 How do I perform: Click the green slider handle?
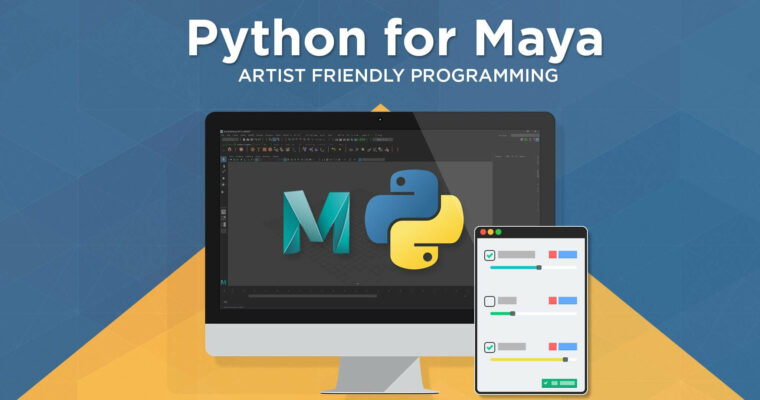pyautogui.click(x=513, y=314)
